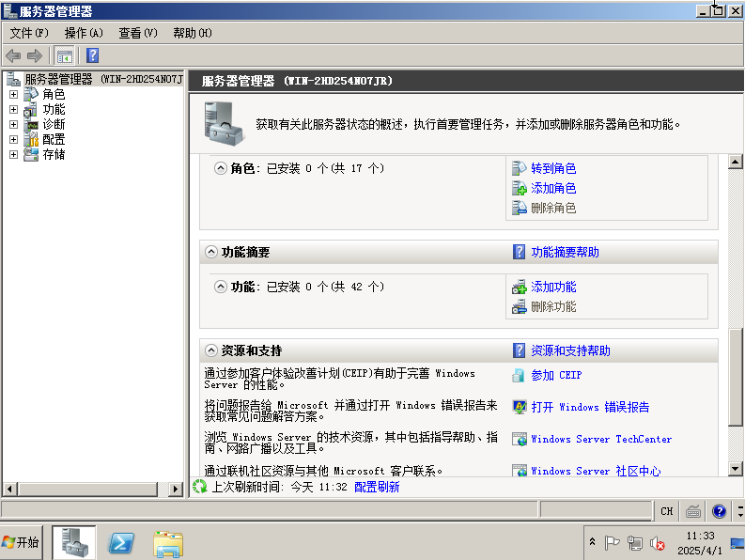Expand the 配置 tree node
Screen dimensions: 745x560
pyautogui.click(x=14, y=139)
